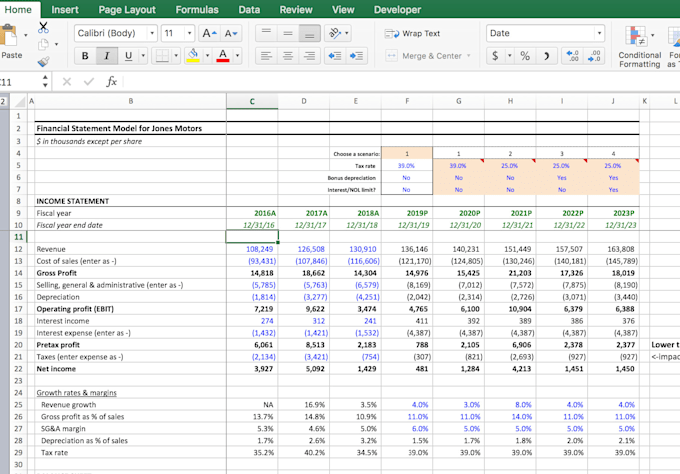This screenshot has height=474, width=680.
Task: Click the select-all corner triangle
Action: point(19,101)
